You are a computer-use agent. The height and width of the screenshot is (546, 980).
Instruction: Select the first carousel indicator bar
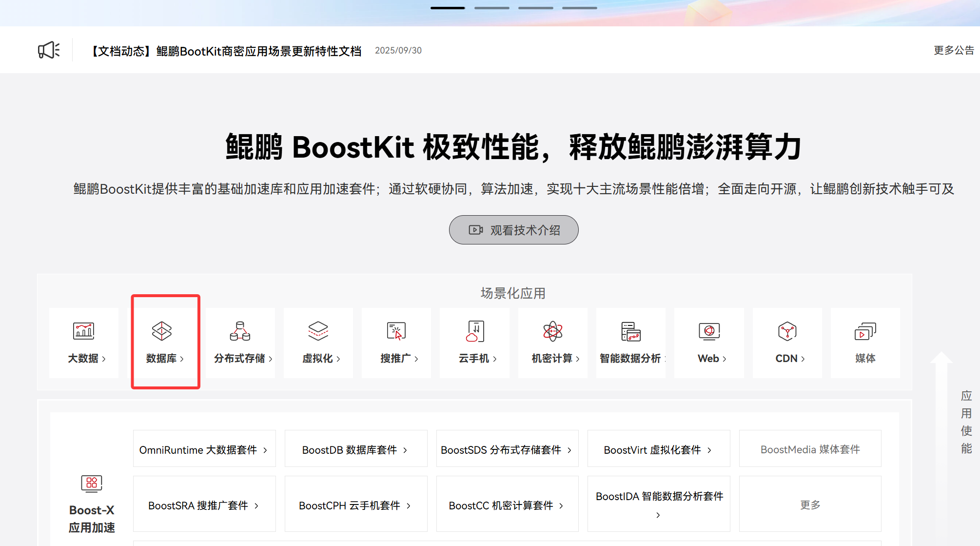click(x=448, y=8)
